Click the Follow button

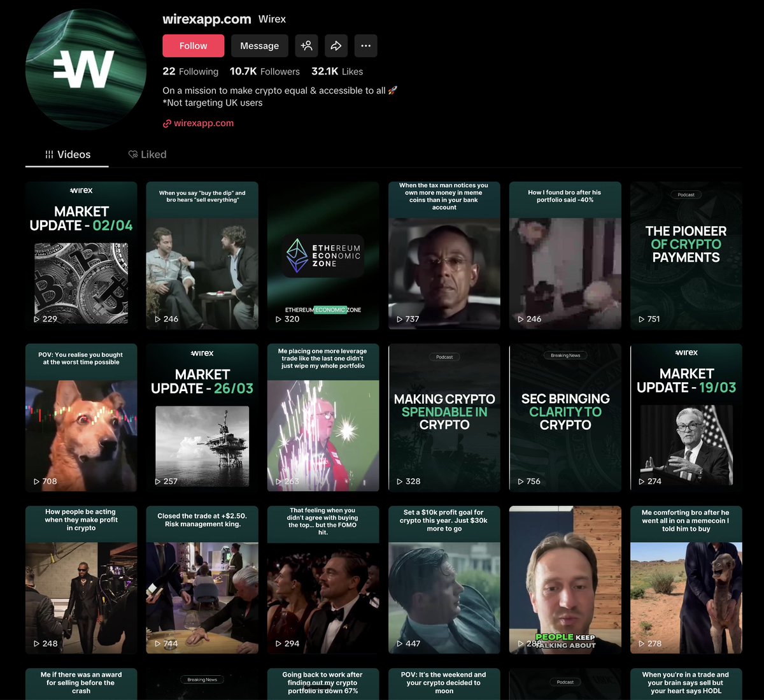[x=193, y=46]
